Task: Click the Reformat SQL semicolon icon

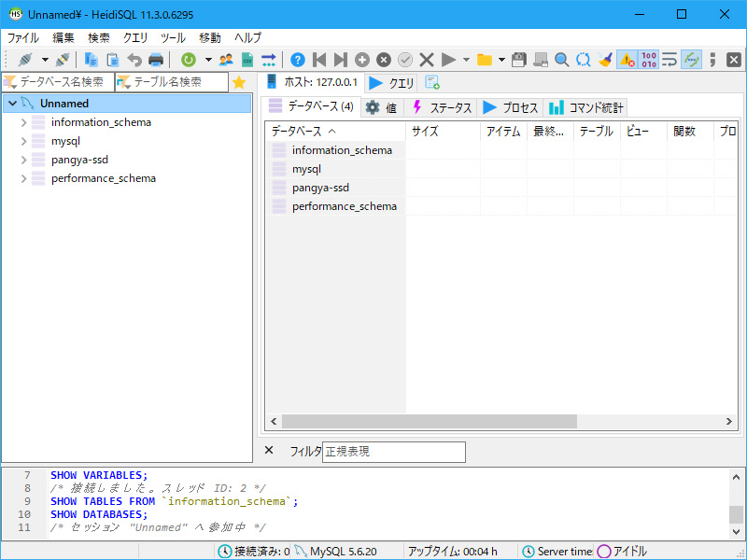Action: 712,60
